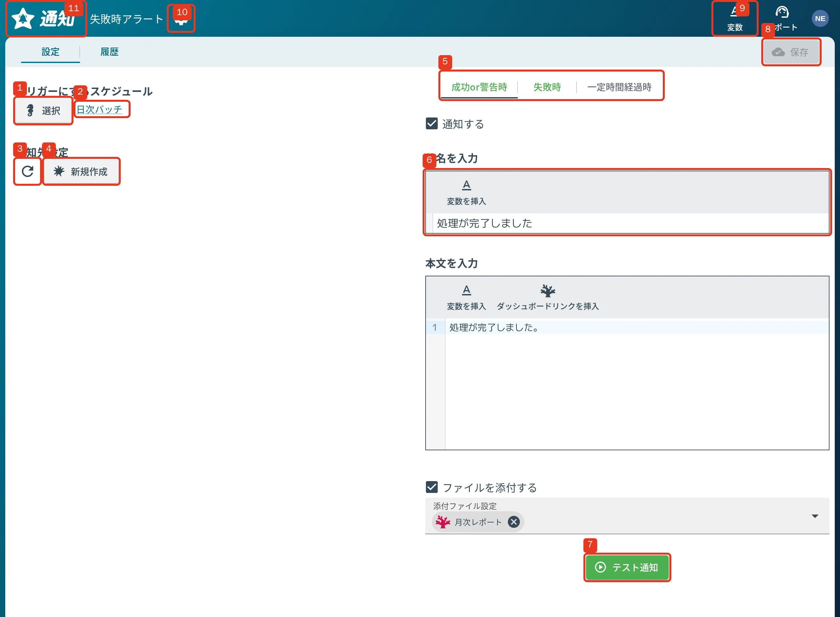Screen dimensions: 840x617
Task: Refresh the notification destination list
Action: click(27, 171)
